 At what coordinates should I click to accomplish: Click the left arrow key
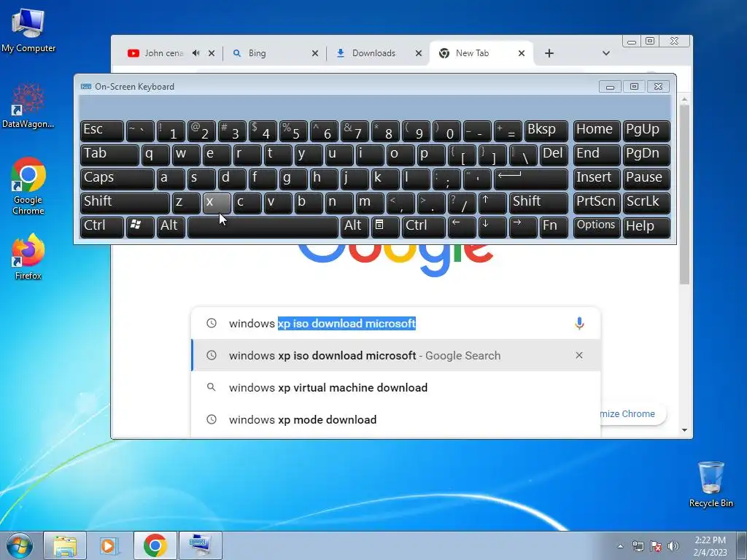click(462, 227)
